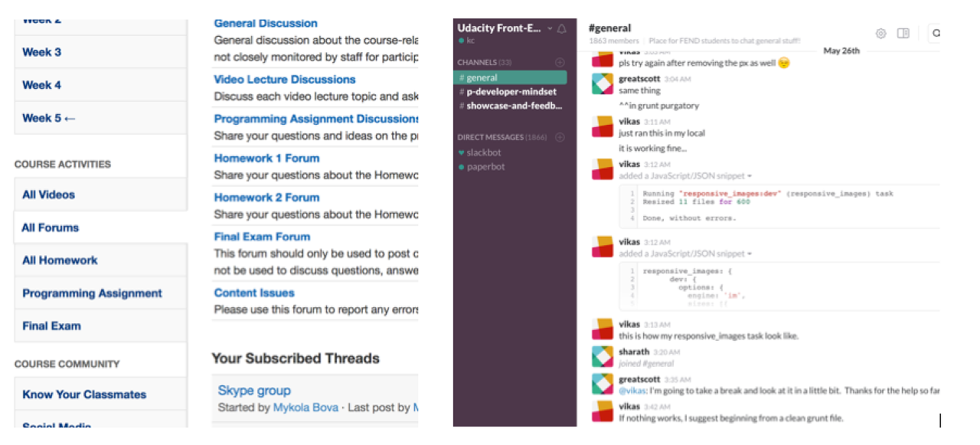Open All Homework page
The image size is (980, 445).
click(x=100, y=260)
